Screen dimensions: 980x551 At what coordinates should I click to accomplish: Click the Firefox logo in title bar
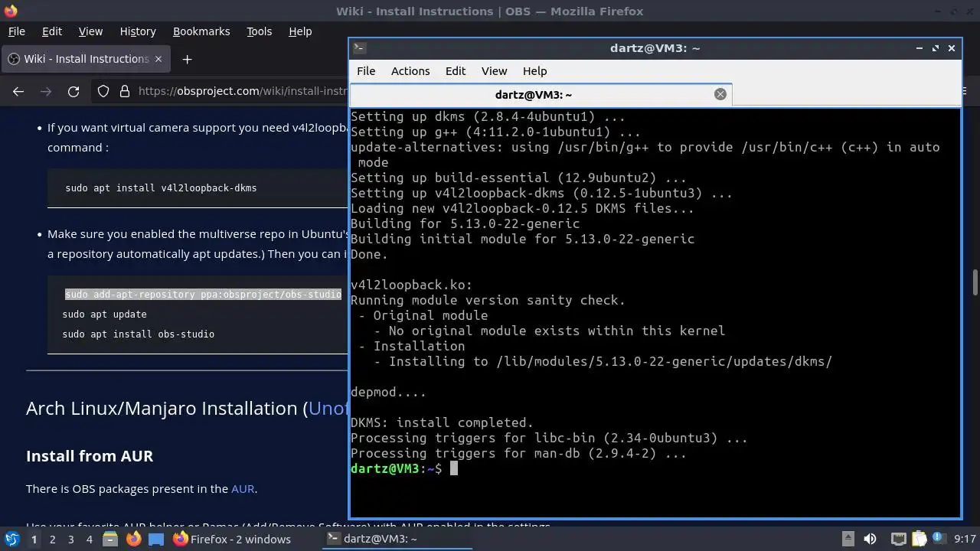[x=10, y=11]
